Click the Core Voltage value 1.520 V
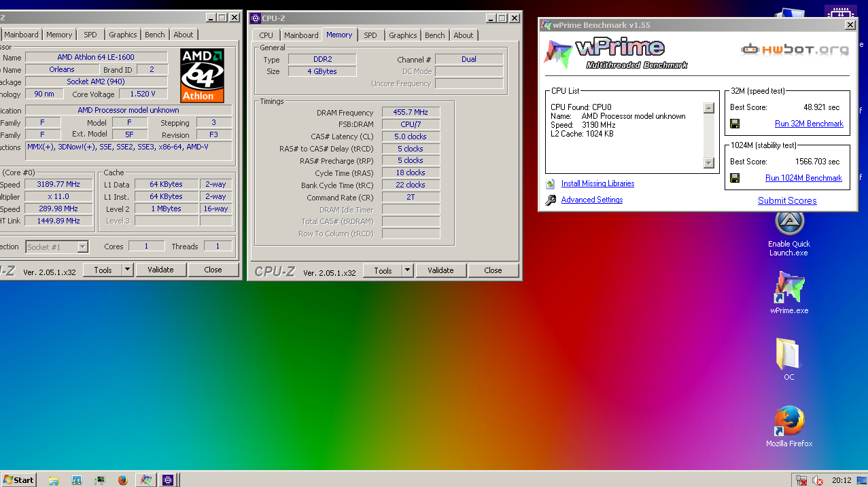Image resolution: width=868 pixels, height=487 pixels. pyautogui.click(x=143, y=94)
